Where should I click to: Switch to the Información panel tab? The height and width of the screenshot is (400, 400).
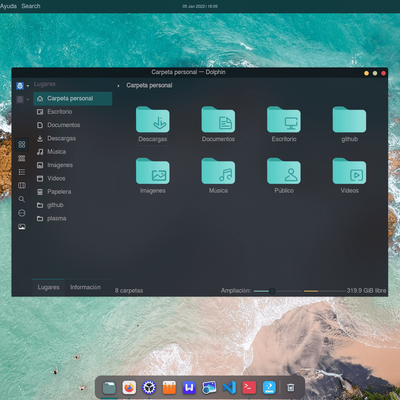[x=85, y=287]
